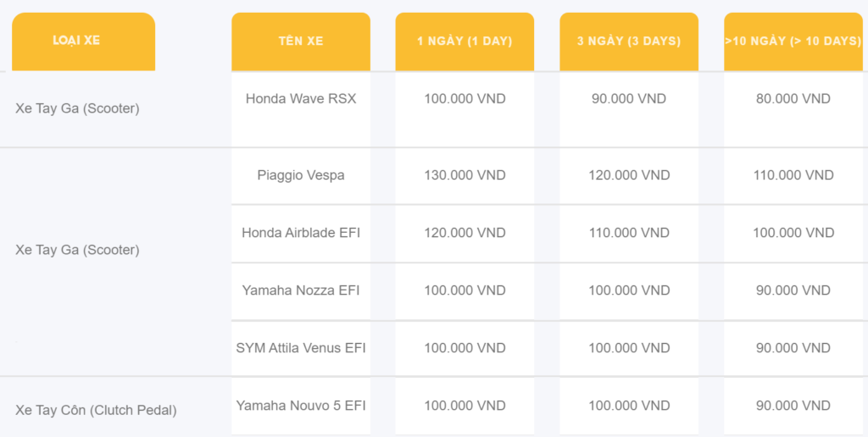Click Honda Airblade EFI name

pyautogui.click(x=301, y=233)
